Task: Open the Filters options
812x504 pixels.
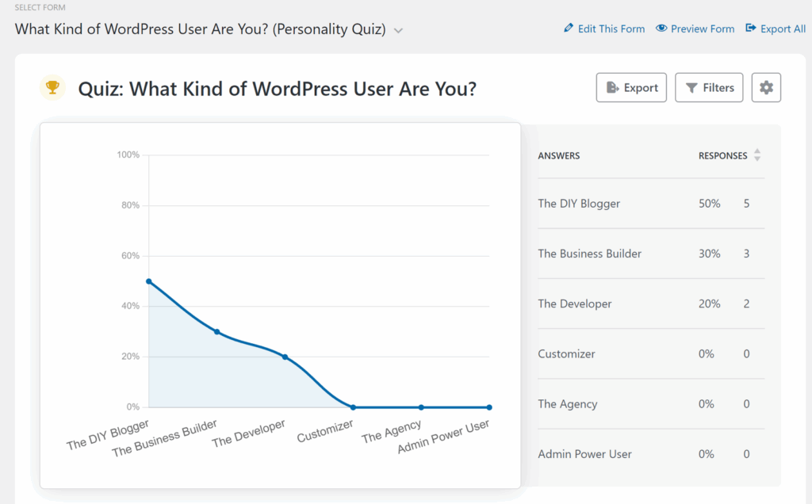Action: coord(709,88)
